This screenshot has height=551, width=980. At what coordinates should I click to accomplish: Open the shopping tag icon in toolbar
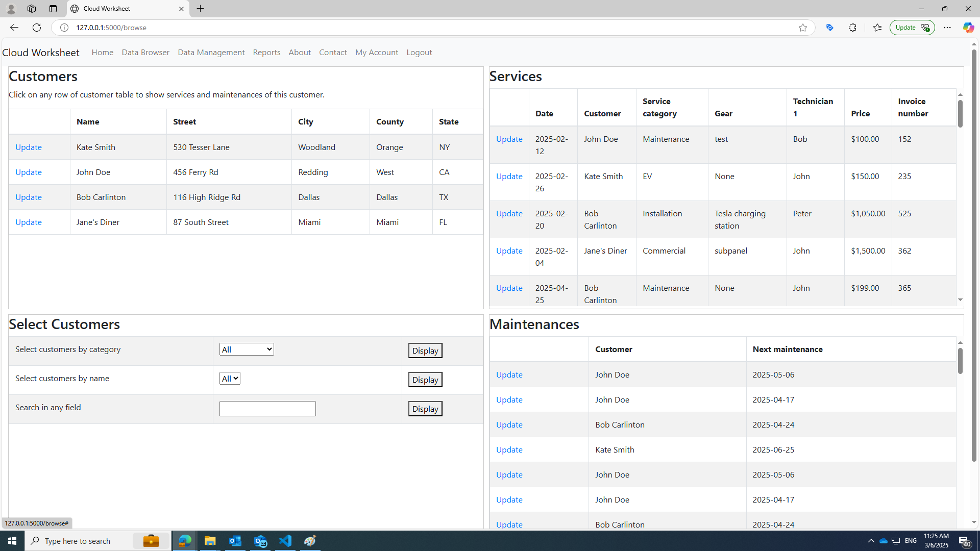point(829,28)
